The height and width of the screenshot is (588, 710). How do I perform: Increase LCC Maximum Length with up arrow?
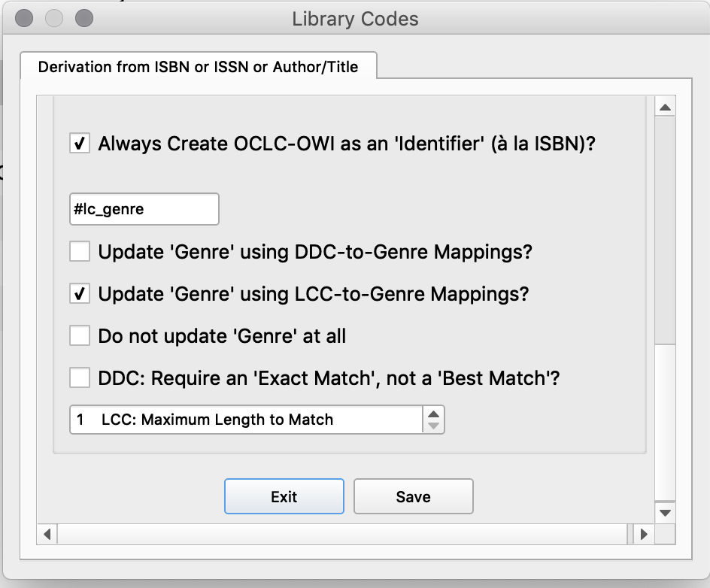433,414
